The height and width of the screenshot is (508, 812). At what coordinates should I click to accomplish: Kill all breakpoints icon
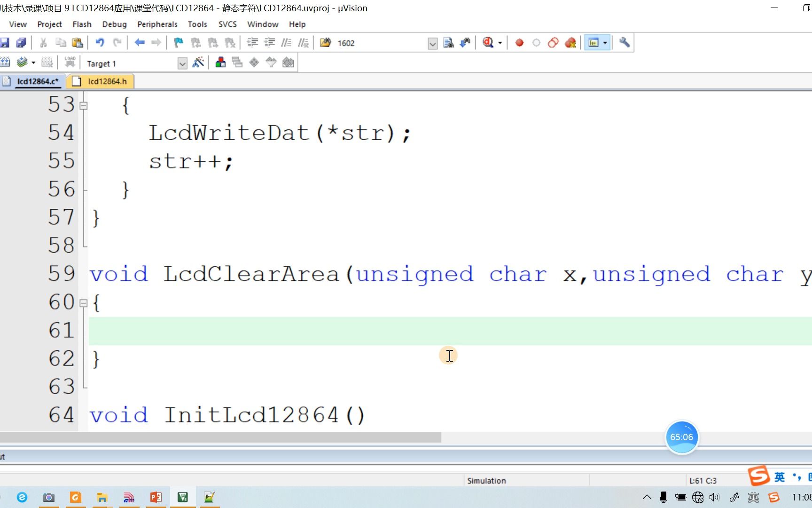click(x=570, y=43)
